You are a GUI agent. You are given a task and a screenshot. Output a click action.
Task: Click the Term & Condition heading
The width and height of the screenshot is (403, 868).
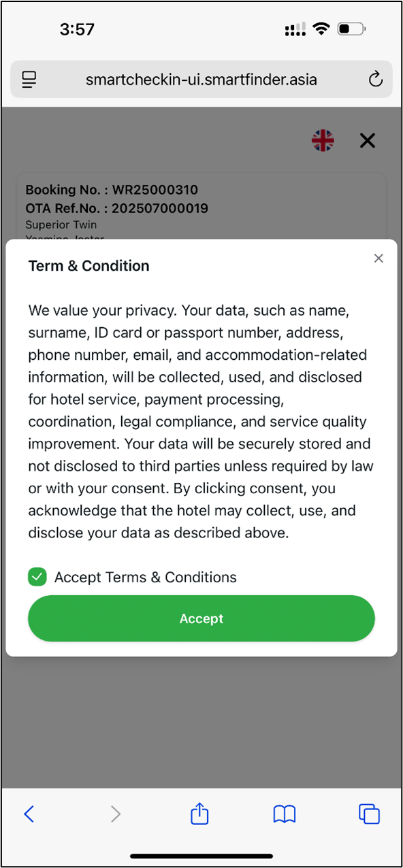coord(89,266)
